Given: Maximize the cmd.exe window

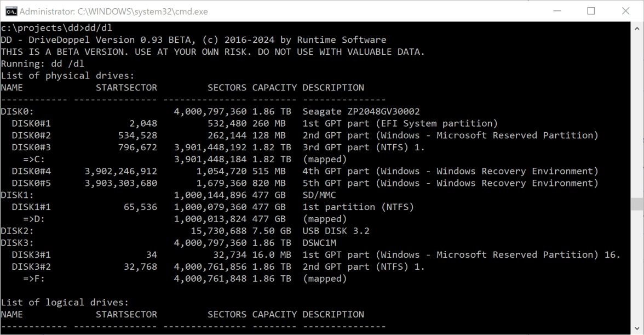Looking at the screenshot, I should point(591,11).
